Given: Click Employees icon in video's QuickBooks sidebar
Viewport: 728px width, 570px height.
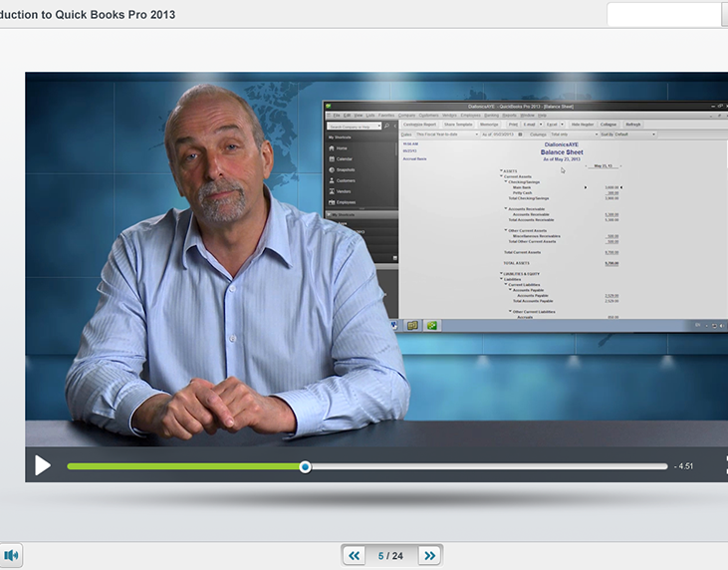Looking at the screenshot, I should pyautogui.click(x=332, y=202).
